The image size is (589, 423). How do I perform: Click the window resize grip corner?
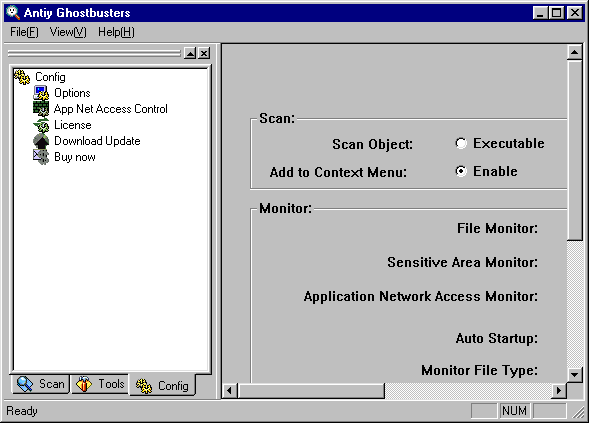[x=578, y=412]
